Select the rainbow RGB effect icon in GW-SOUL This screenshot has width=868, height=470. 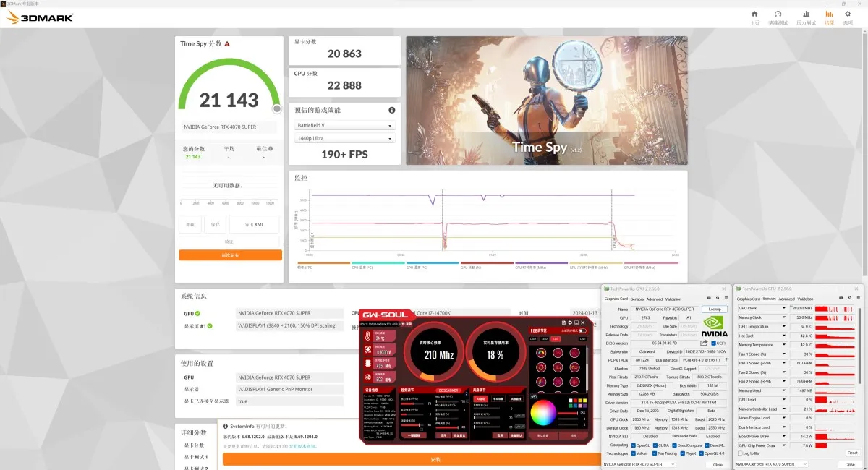541,353
